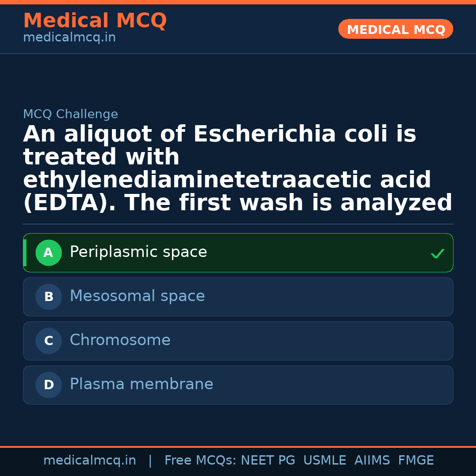Open medicalmcq.in link in the footer
Image resolution: width=476 pixels, height=476 pixels.
pyautogui.click(x=89, y=461)
